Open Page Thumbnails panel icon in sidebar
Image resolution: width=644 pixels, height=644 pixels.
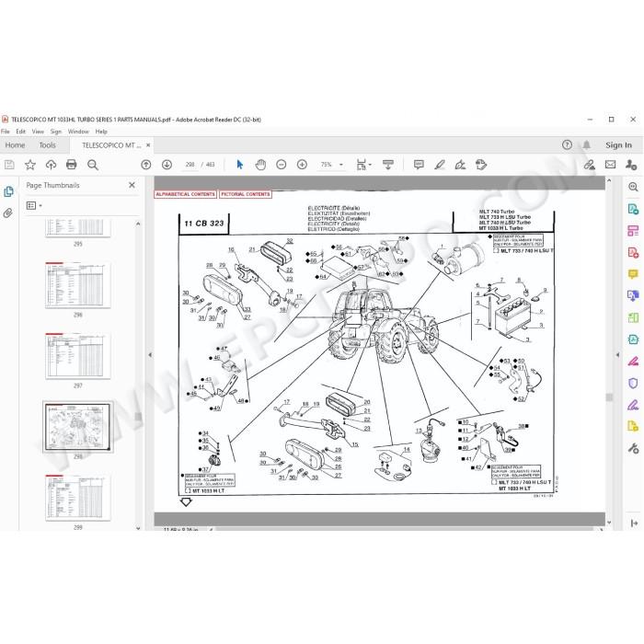click(x=8, y=191)
